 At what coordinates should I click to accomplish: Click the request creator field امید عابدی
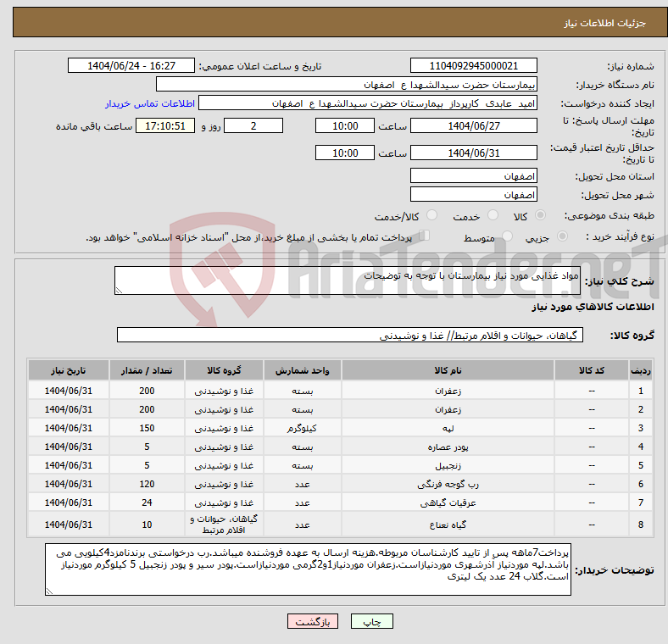[x=368, y=103]
